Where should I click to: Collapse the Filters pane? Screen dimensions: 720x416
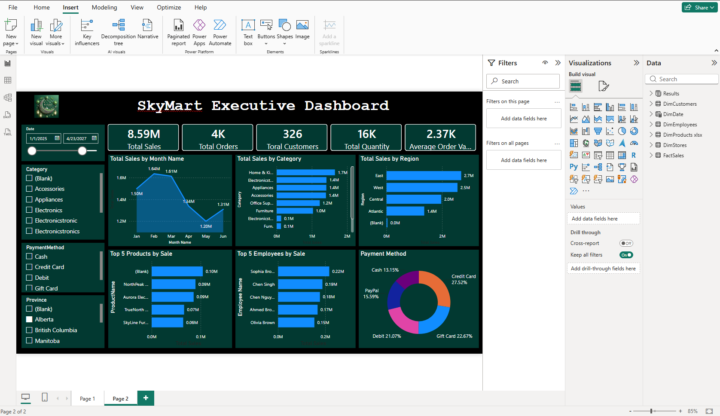558,63
